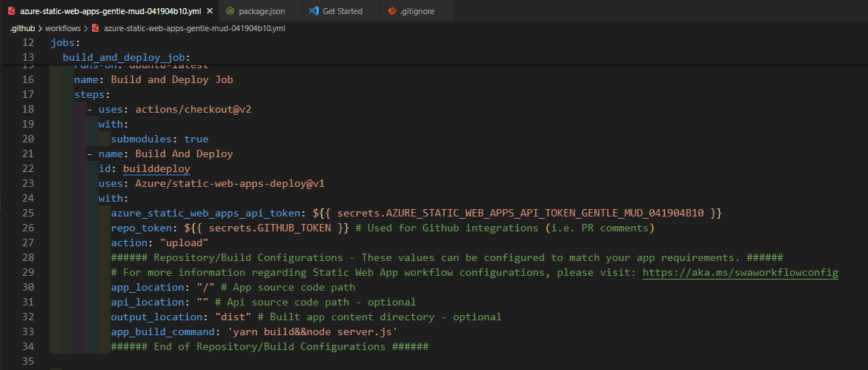Click the "dist" output value
The width and height of the screenshot is (868, 370).
[x=233, y=317]
